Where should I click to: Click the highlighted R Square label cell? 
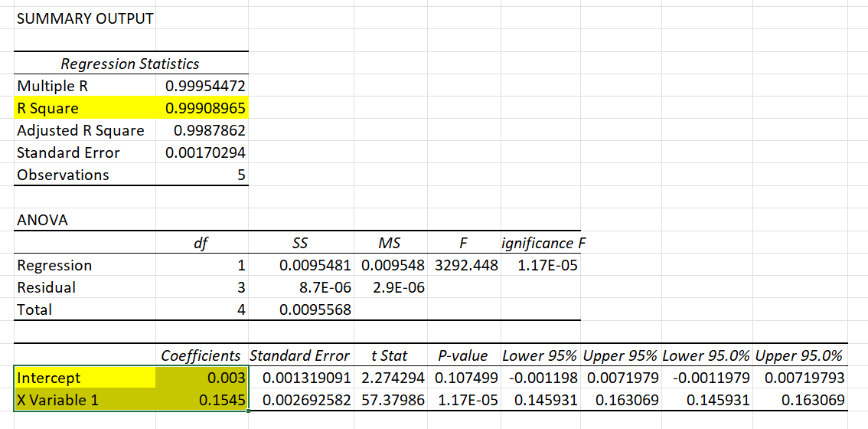pos(47,108)
